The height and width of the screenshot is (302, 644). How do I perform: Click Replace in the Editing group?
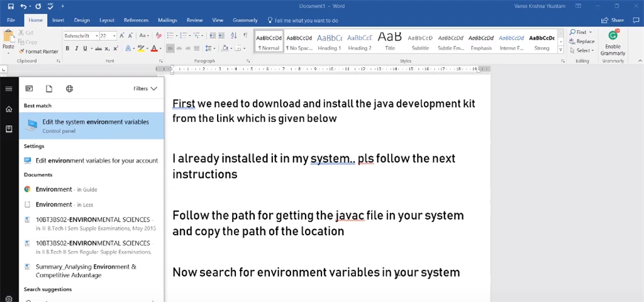point(582,41)
